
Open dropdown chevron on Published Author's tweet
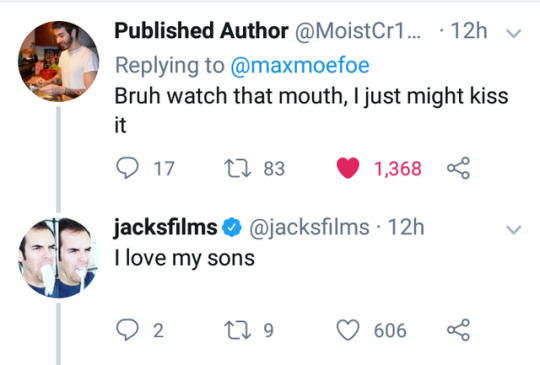(x=514, y=33)
